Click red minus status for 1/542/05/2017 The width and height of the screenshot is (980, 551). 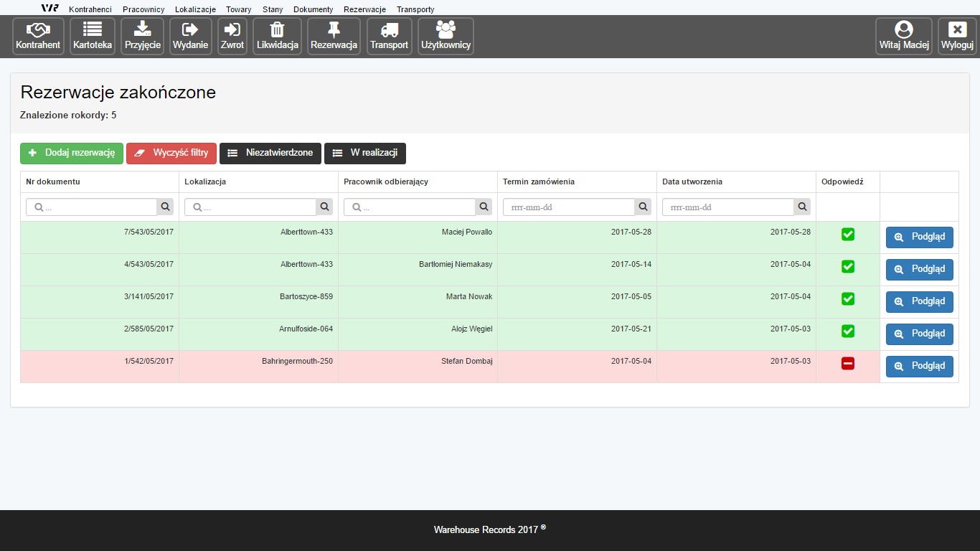pos(847,364)
